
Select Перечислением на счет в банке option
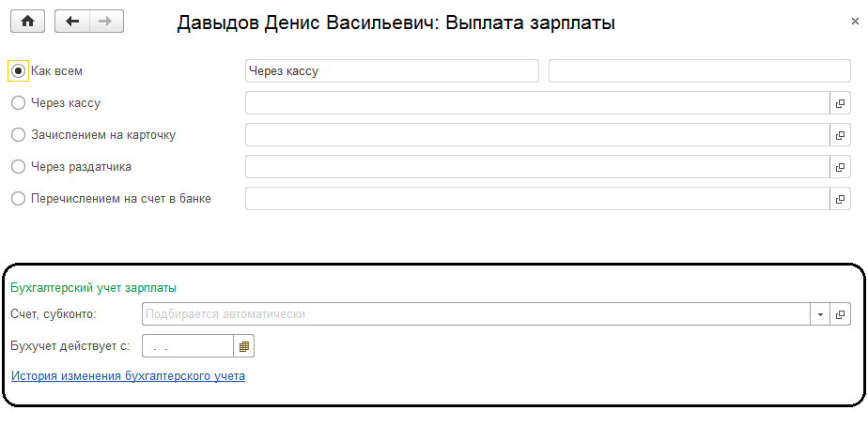click(18, 199)
